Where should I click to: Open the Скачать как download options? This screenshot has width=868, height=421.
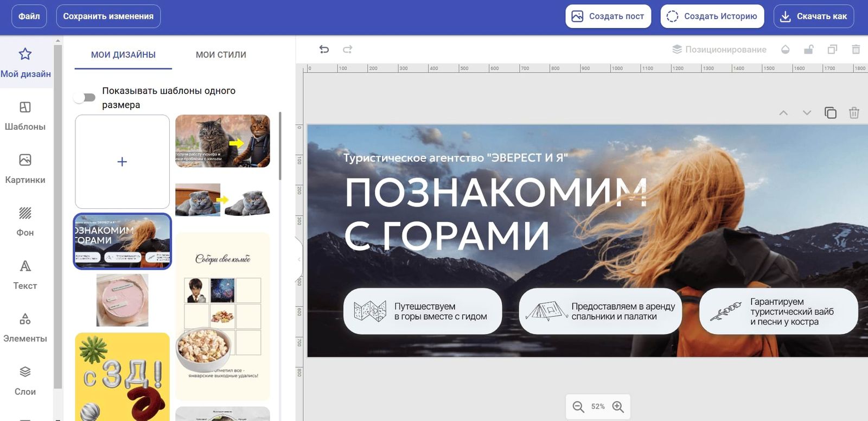pyautogui.click(x=814, y=16)
